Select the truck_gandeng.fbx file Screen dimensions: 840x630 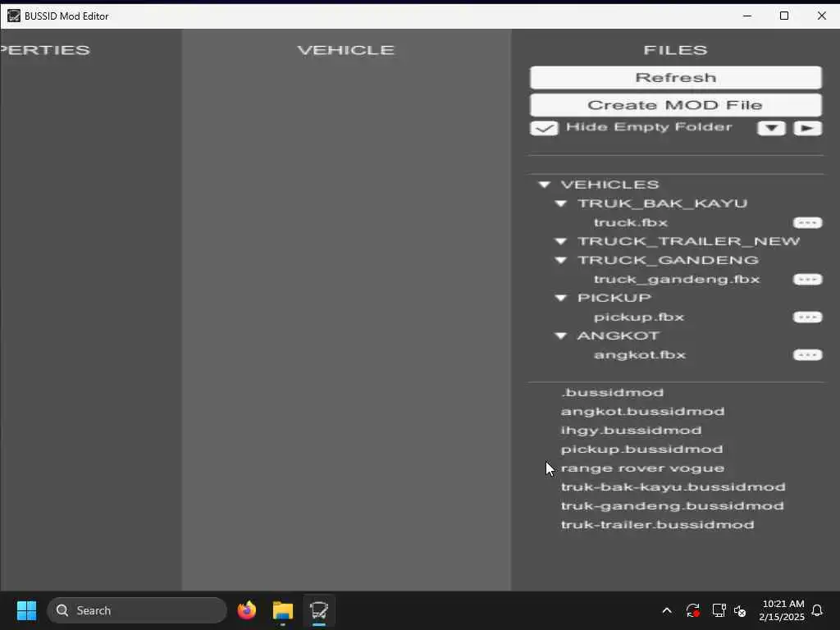[x=677, y=279]
